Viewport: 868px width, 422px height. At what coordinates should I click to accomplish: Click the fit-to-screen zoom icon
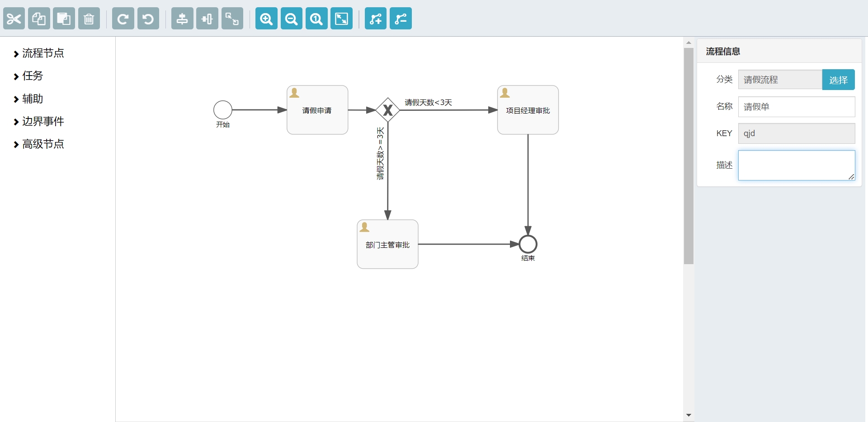[x=341, y=19]
